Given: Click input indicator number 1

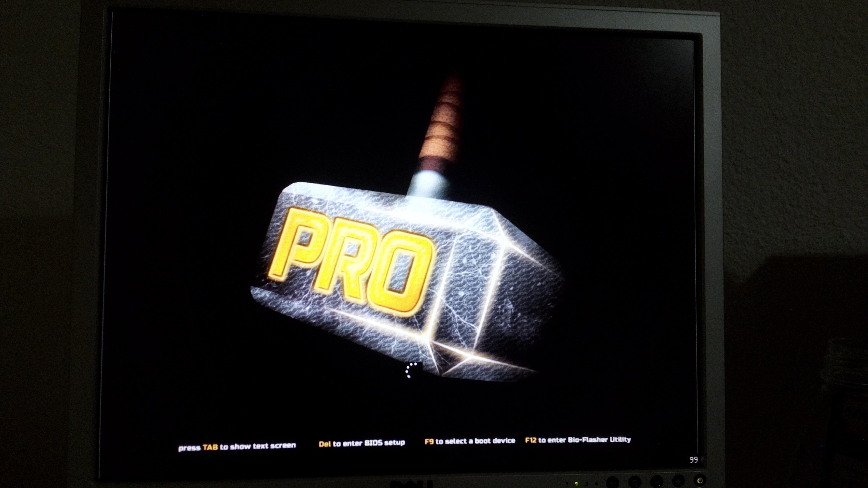Looking at the screenshot, I should (567, 484).
